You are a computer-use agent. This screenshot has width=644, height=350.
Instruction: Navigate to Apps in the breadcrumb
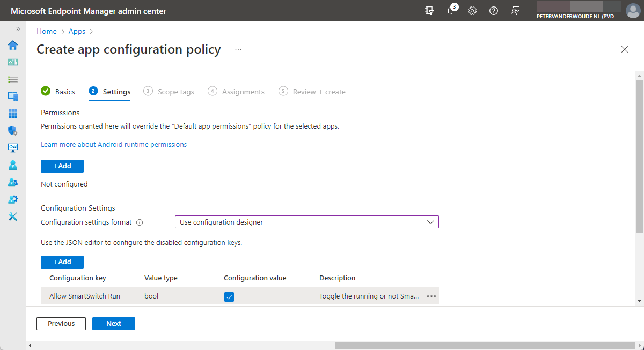[x=77, y=31]
